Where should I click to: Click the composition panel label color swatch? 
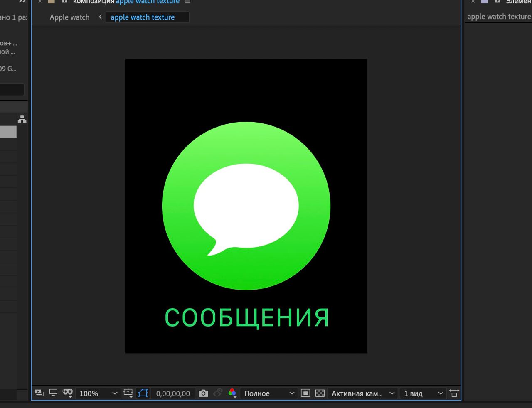click(52, 1)
